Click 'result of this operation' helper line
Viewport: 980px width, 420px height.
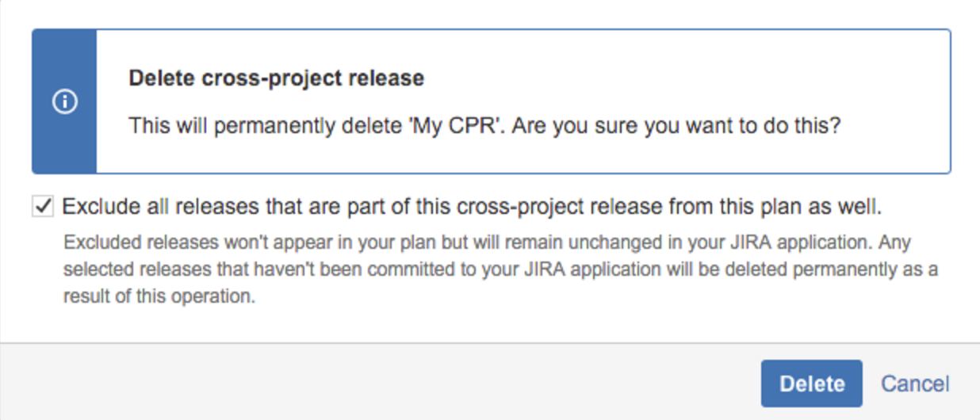click(x=159, y=298)
